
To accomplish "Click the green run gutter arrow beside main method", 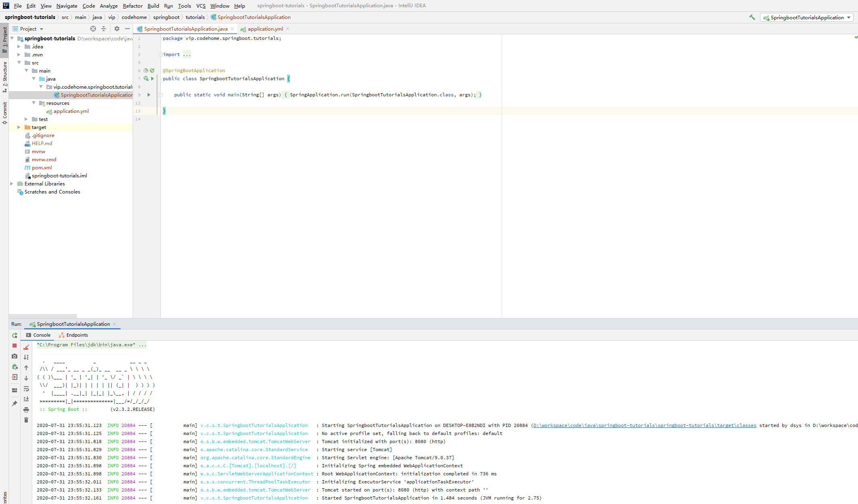I will pyautogui.click(x=149, y=95).
